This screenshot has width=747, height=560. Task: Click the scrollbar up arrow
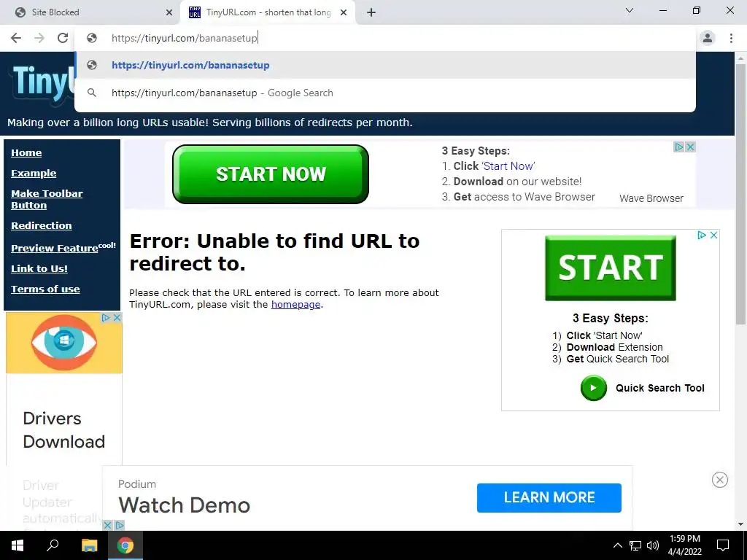740,58
